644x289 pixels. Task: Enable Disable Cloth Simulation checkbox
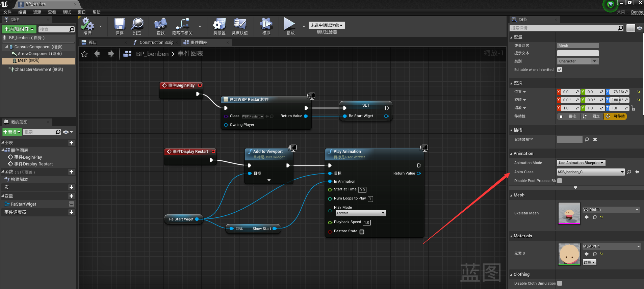[x=560, y=283]
